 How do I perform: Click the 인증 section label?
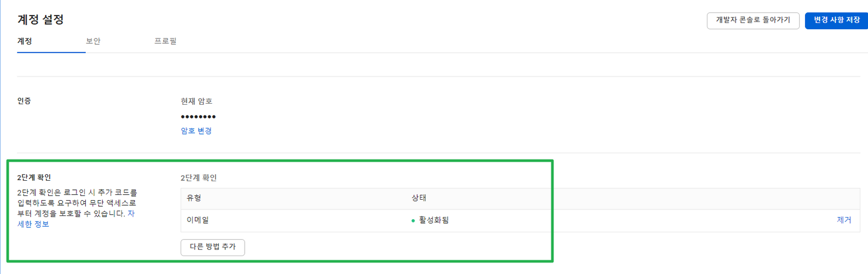24,101
